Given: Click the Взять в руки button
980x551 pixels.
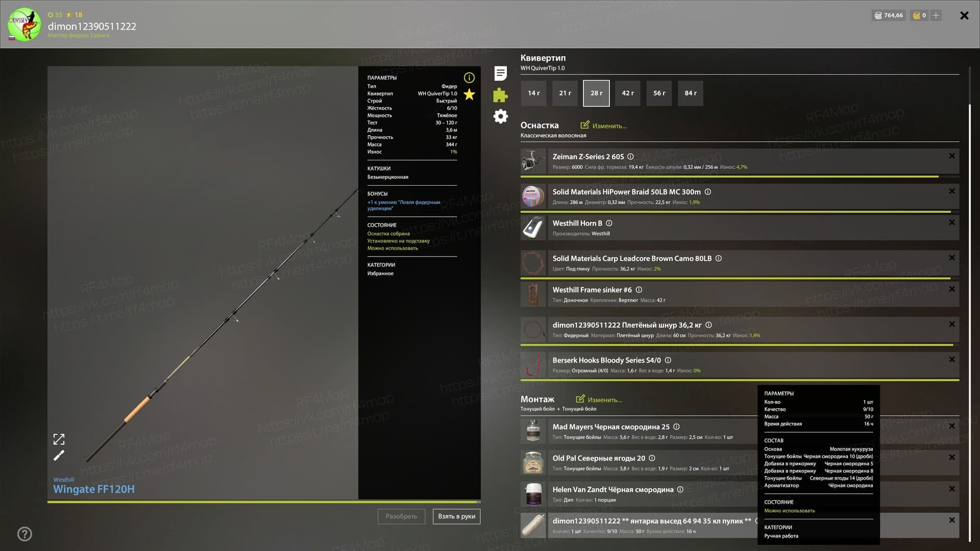Looking at the screenshot, I should click(456, 516).
